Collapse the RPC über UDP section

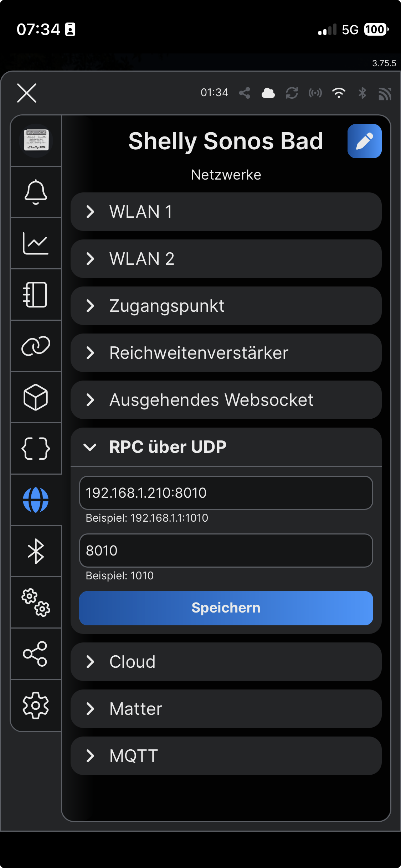(226, 447)
